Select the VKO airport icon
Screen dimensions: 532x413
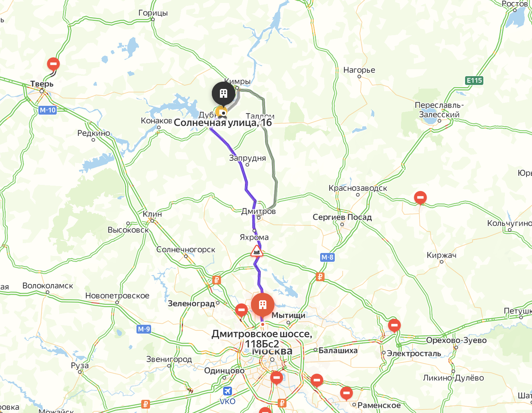227,391
